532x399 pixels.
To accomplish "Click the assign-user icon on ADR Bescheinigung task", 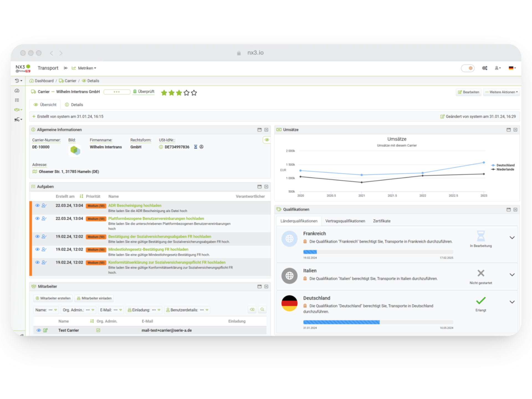I will tap(44, 206).
